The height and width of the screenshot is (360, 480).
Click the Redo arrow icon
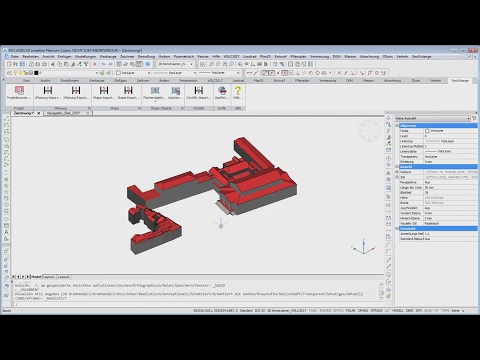[110, 64]
